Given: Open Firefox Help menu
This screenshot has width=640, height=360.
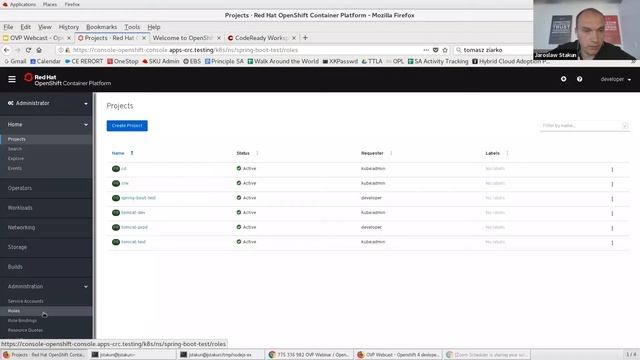Looking at the screenshot, I should click(x=153, y=27).
